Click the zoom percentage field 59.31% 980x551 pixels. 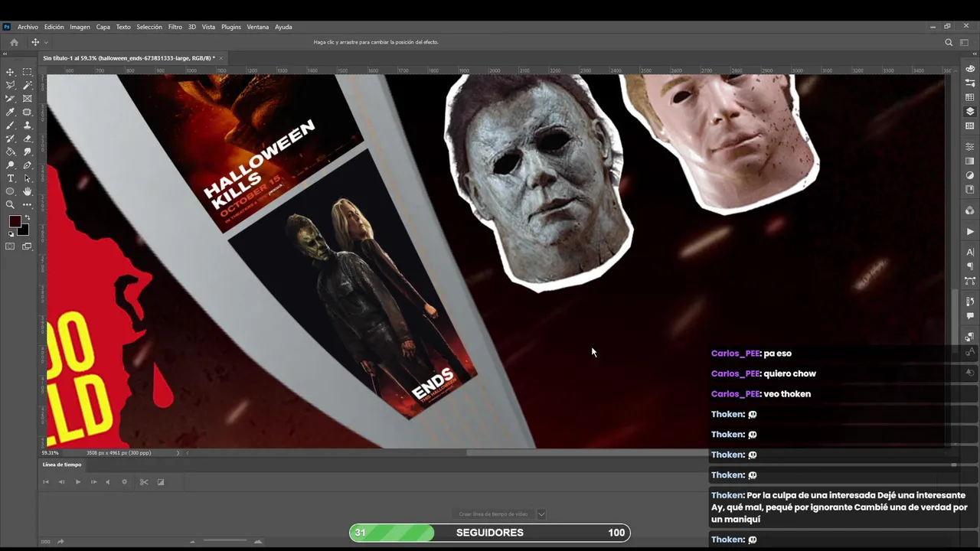pyautogui.click(x=51, y=453)
